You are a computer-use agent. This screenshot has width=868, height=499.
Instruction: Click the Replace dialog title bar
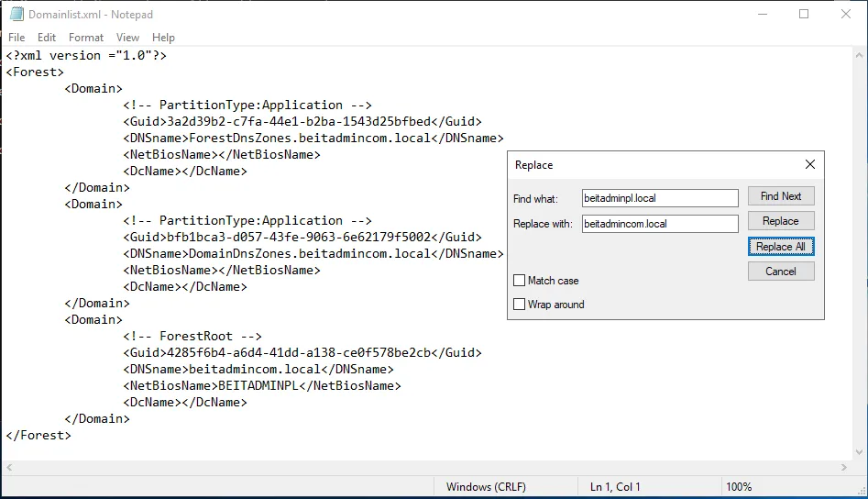tap(642, 165)
